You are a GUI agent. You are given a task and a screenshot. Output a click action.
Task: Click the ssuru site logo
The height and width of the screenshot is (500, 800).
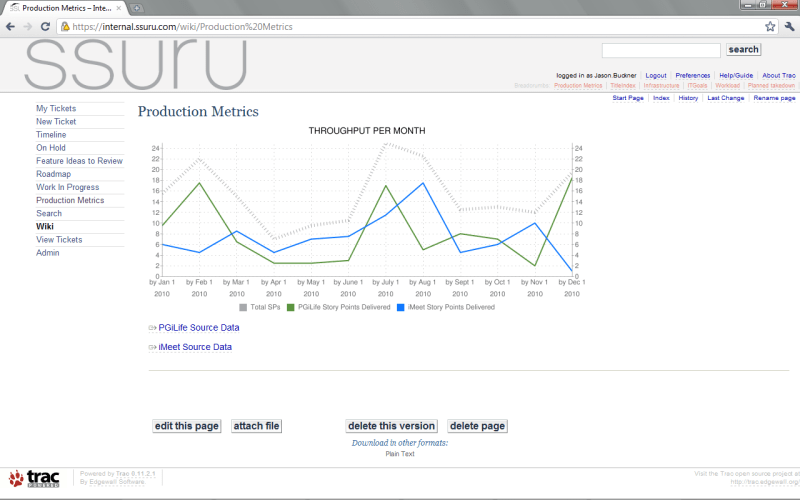(x=136, y=63)
